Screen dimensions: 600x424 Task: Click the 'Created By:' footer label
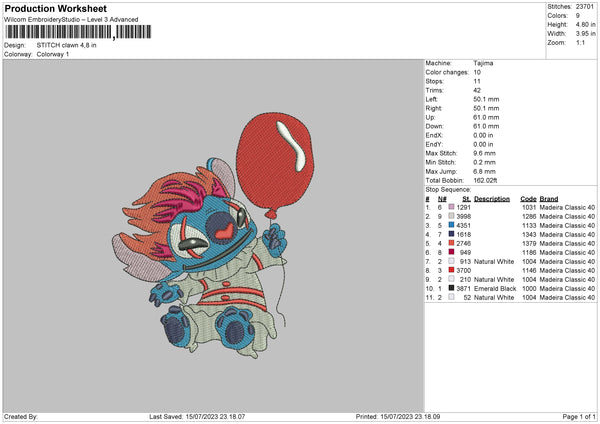(x=21, y=416)
